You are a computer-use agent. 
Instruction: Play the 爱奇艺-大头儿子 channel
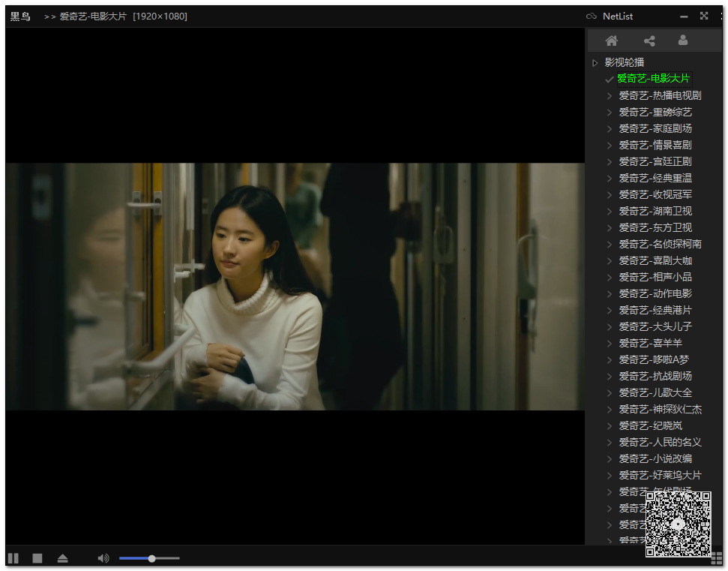[655, 326]
